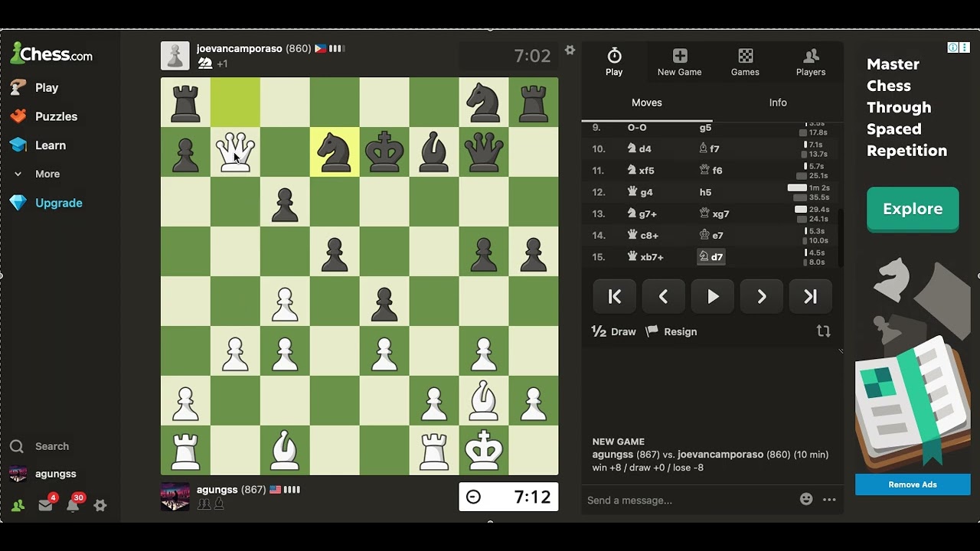Offer a Draw
Image resolution: width=980 pixels, height=551 pixels.
[x=614, y=331]
